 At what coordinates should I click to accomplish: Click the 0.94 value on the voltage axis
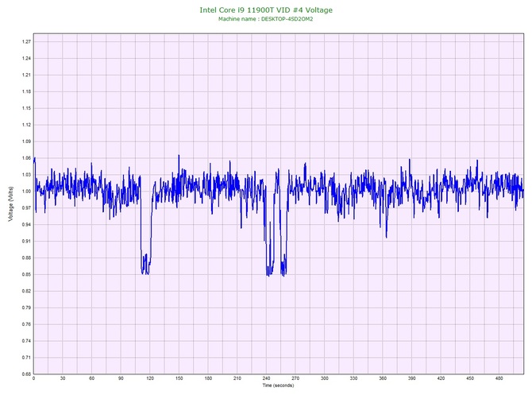pos(26,224)
